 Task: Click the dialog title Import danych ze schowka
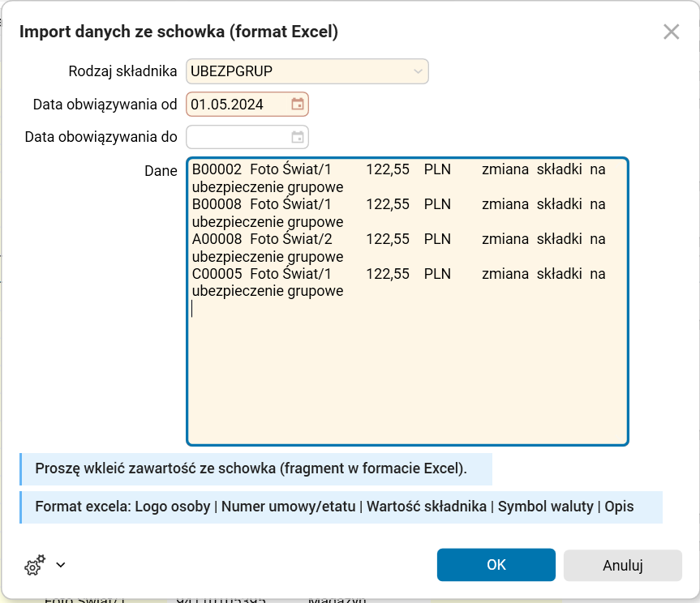(178, 32)
